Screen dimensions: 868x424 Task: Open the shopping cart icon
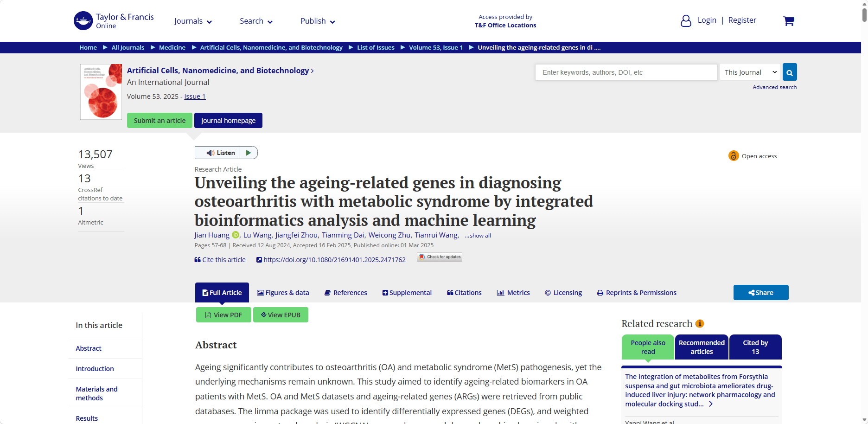click(788, 21)
